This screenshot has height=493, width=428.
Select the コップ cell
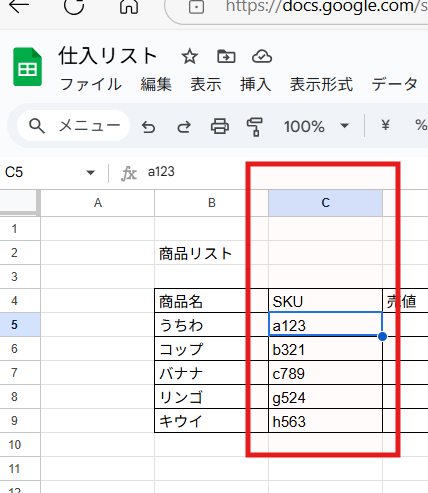(211, 349)
